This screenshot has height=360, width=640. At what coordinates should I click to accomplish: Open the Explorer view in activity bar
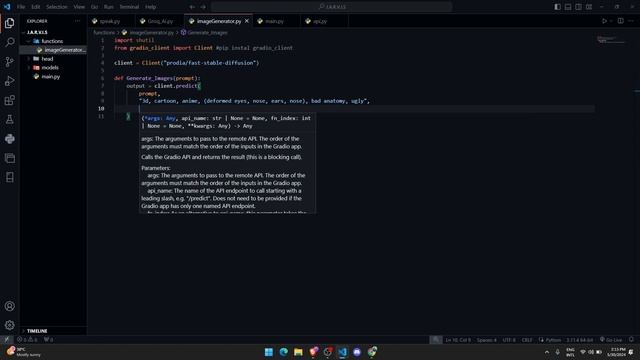pos(9,23)
